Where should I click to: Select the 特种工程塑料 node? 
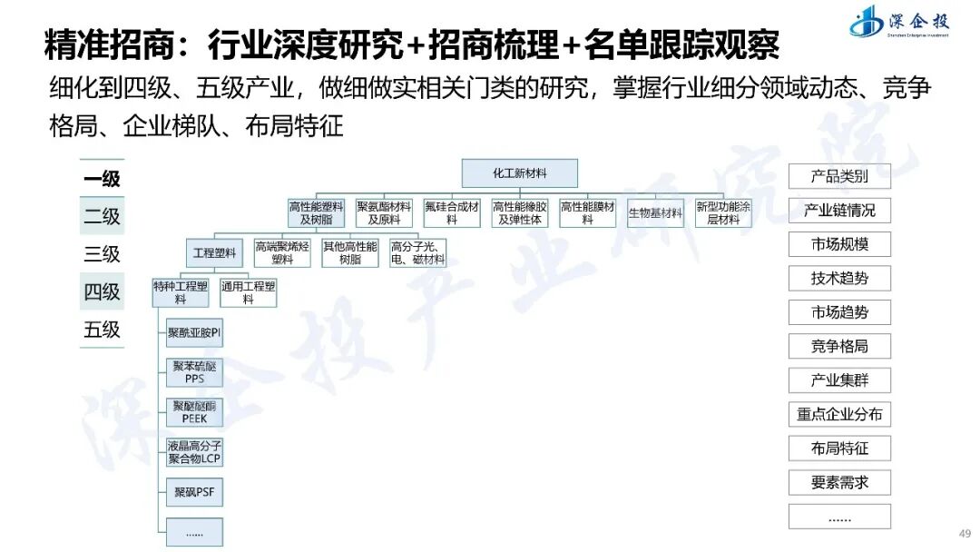(179, 292)
